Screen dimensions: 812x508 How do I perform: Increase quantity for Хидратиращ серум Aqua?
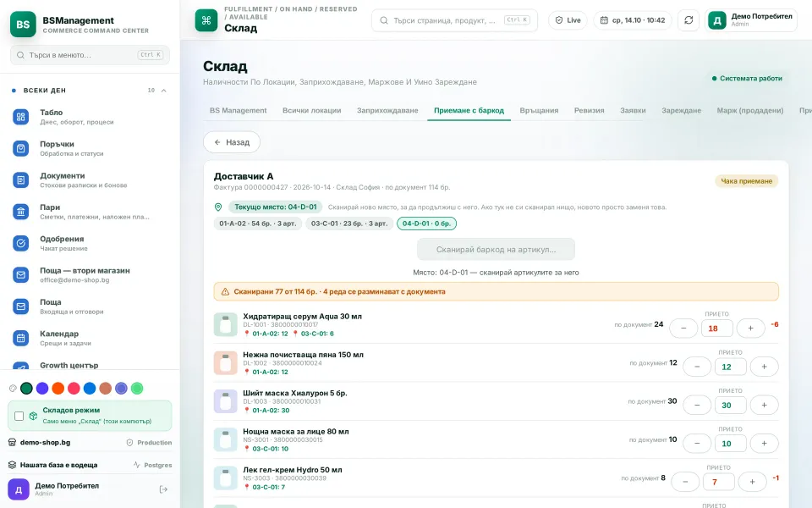[x=751, y=329]
